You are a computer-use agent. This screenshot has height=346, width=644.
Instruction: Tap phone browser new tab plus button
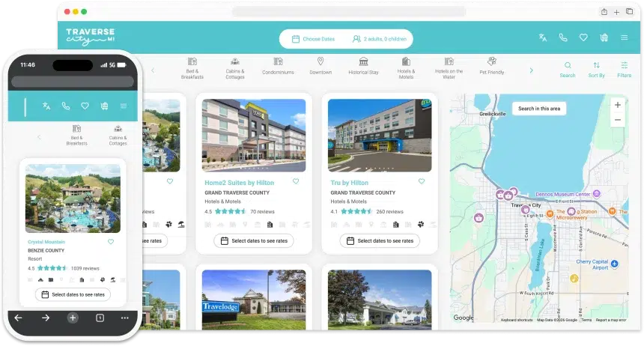73,318
